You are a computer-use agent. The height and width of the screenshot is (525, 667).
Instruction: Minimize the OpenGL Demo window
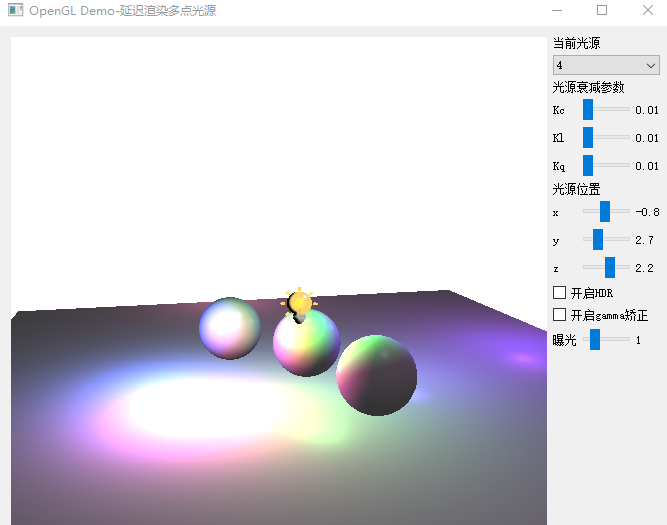pos(557,10)
